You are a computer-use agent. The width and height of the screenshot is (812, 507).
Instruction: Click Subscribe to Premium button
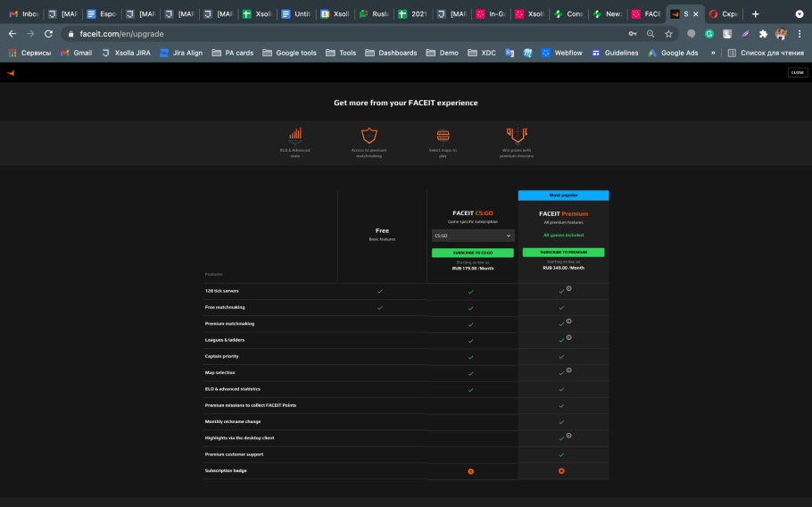(563, 253)
